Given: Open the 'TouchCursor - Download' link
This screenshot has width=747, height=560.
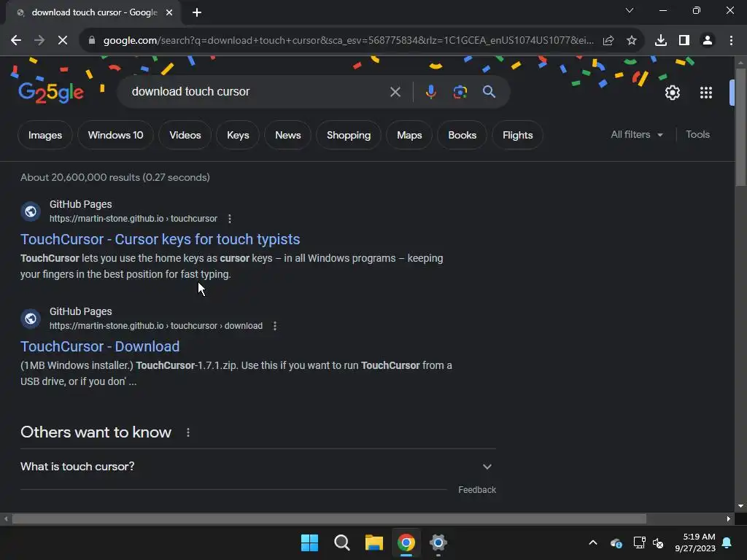Looking at the screenshot, I should pyautogui.click(x=100, y=346).
